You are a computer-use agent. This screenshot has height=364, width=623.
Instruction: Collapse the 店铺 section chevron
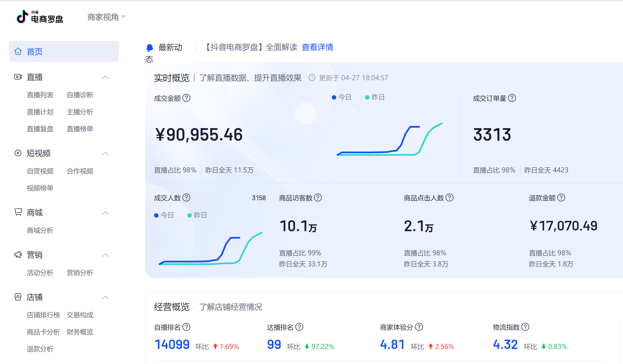click(106, 297)
